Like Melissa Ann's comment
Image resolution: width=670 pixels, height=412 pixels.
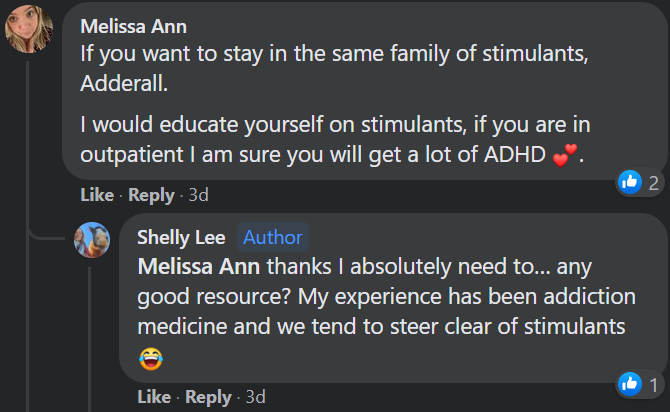click(97, 195)
